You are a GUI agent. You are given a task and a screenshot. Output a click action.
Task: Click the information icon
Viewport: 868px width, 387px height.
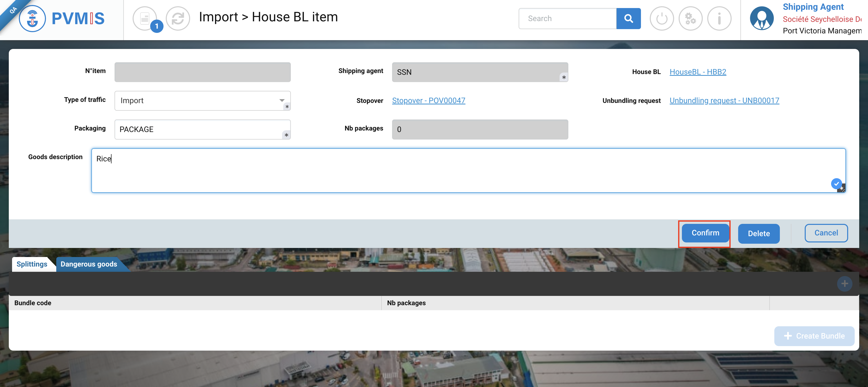tap(719, 19)
